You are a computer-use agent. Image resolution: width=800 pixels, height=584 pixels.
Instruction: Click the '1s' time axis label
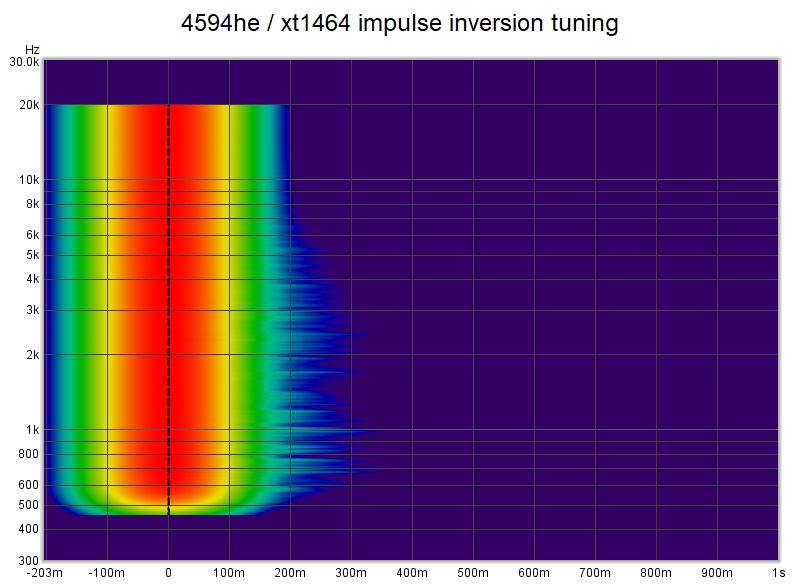click(778, 573)
